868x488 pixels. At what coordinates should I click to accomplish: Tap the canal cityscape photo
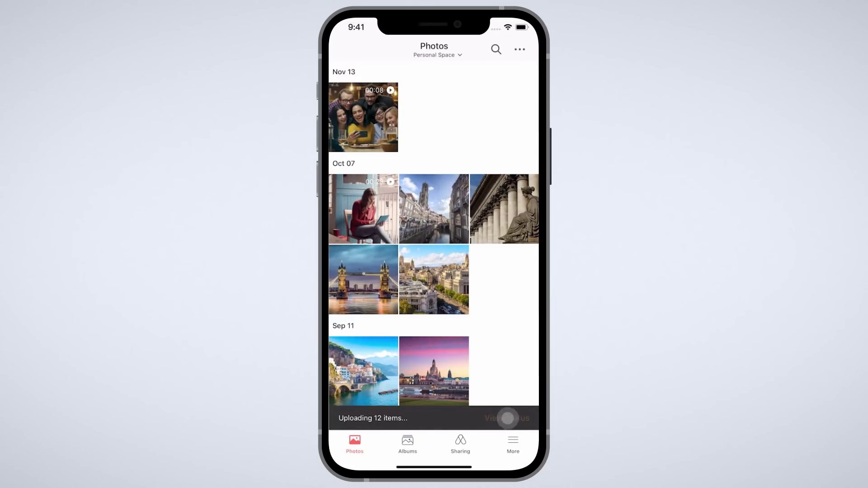pos(434,209)
